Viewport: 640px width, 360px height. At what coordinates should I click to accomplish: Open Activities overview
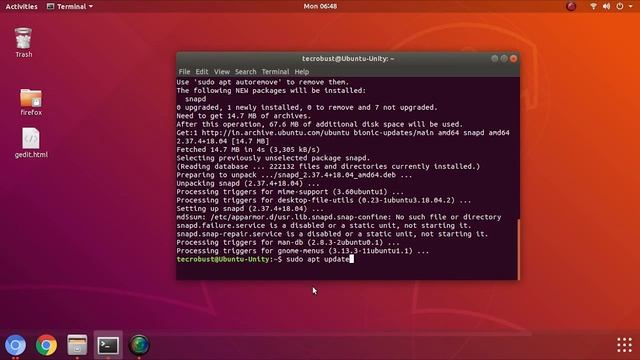21,6
